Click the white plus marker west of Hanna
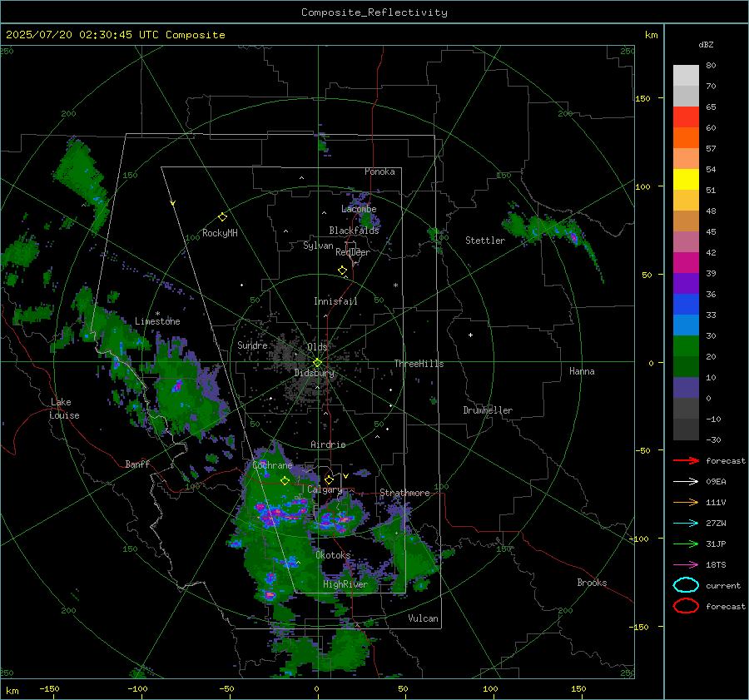This screenshot has height=700, width=749. [470, 335]
